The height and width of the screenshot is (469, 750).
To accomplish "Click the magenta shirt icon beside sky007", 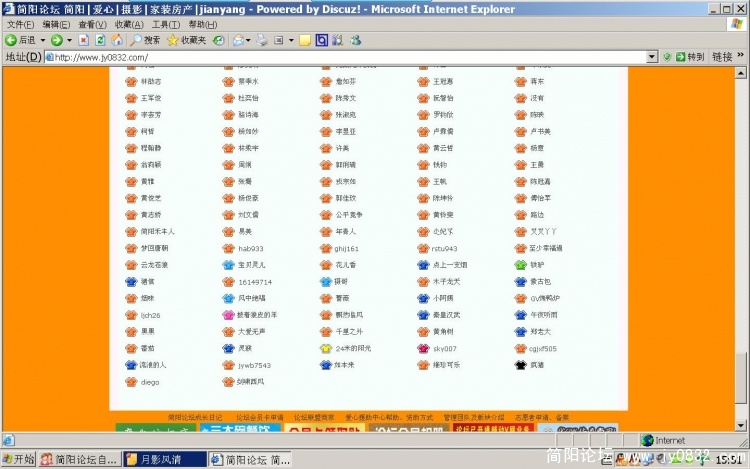I will [x=423, y=349].
